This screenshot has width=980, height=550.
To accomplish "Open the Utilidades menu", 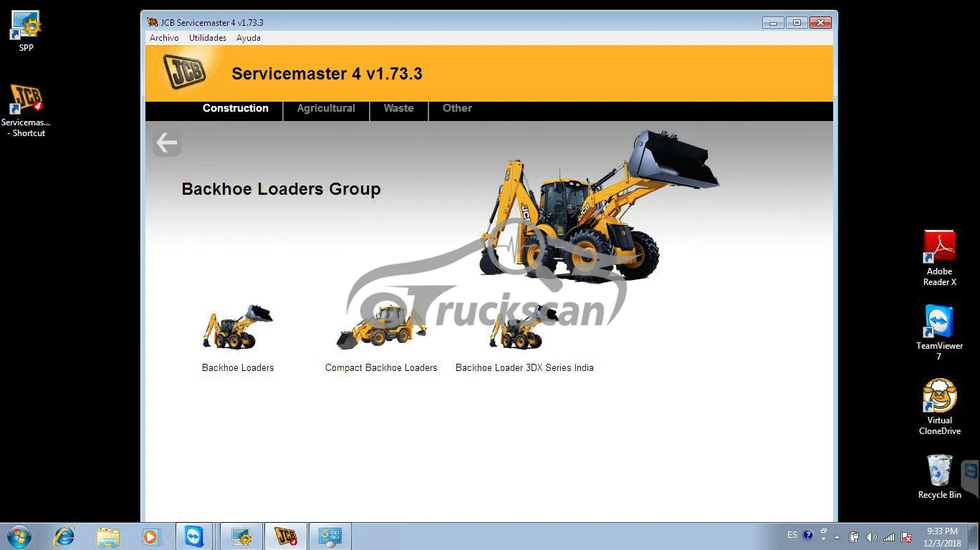I will tap(208, 38).
